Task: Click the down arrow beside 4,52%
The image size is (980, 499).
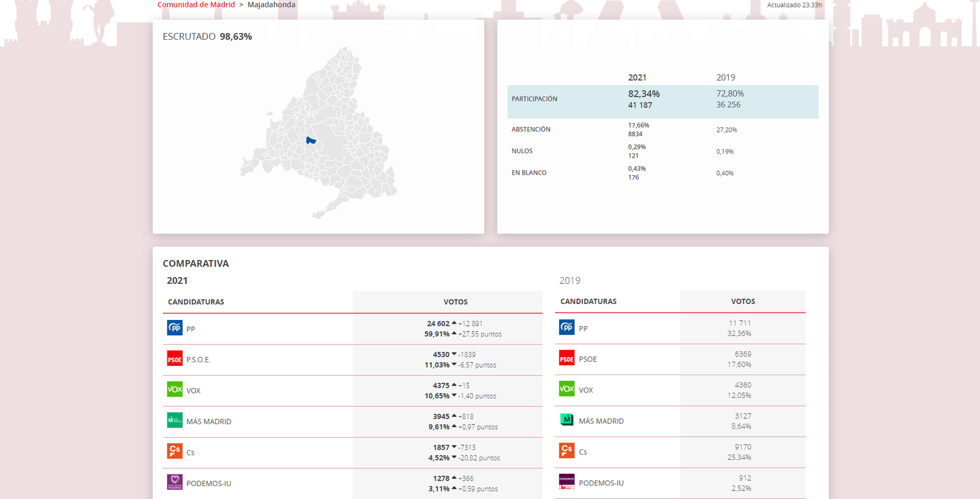Action: click(x=454, y=457)
